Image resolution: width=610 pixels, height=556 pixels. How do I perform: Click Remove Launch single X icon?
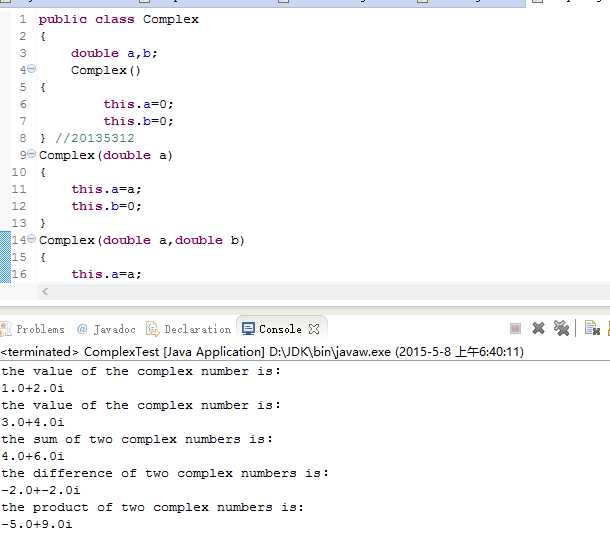(538, 328)
